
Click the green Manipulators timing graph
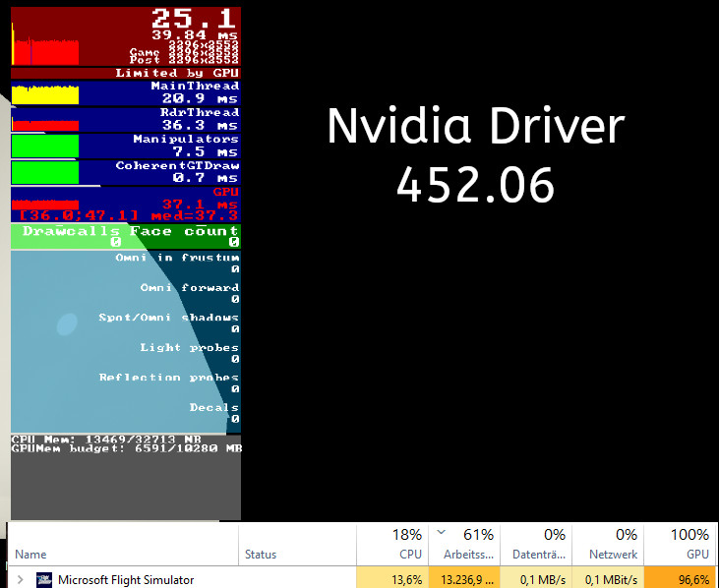click(45, 147)
